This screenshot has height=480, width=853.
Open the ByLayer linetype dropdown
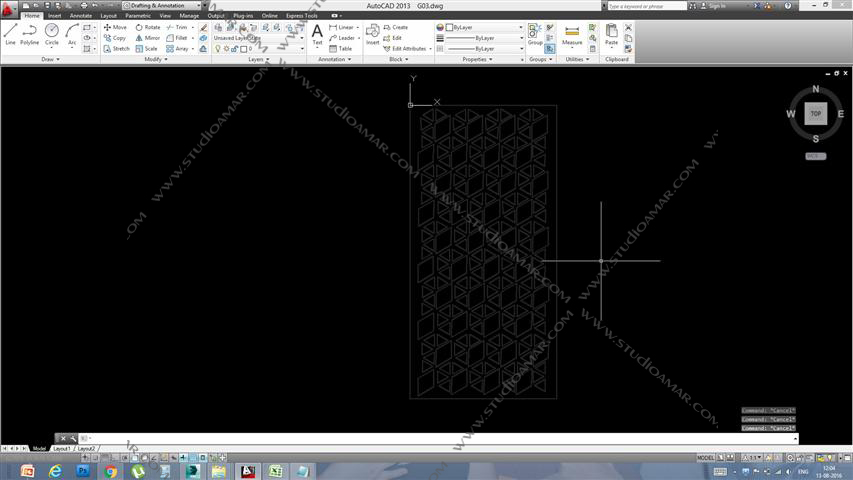[484, 49]
